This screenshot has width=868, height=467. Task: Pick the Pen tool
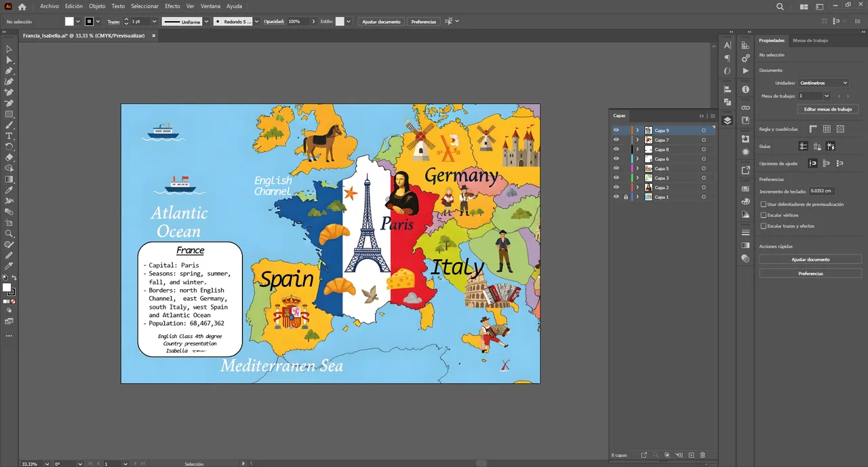click(x=9, y=71)
